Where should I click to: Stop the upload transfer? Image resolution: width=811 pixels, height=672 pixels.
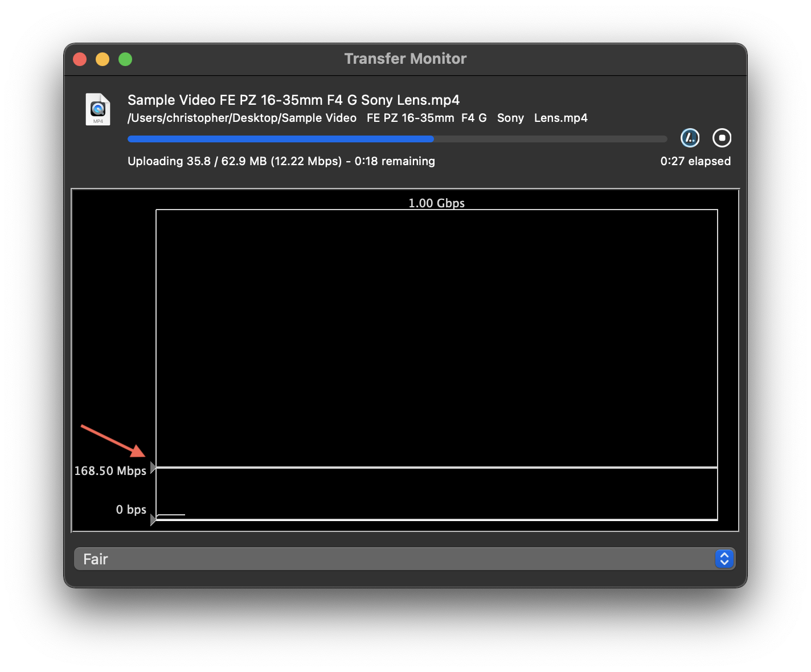pos(722,138)
